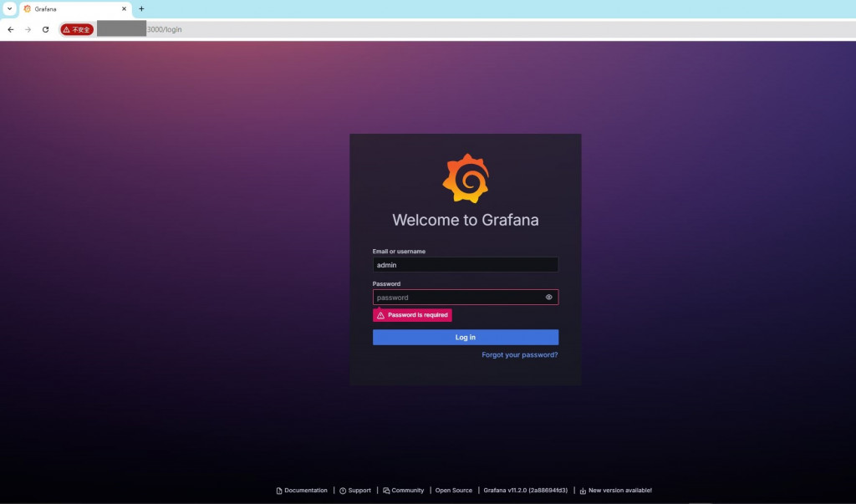Viewport: 856px width, 504px height.
Task: Open the Forgot your password link
Action: tap(520, 355)
